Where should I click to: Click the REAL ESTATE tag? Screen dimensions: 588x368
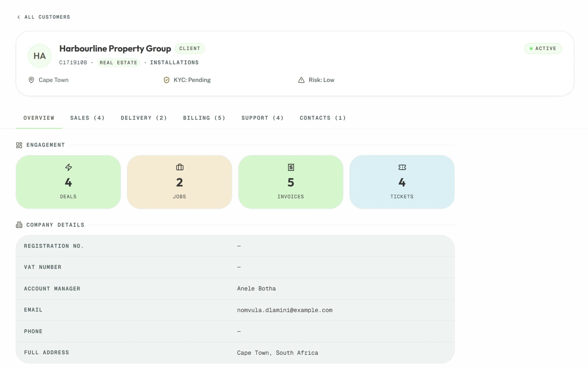pos(119,63)
